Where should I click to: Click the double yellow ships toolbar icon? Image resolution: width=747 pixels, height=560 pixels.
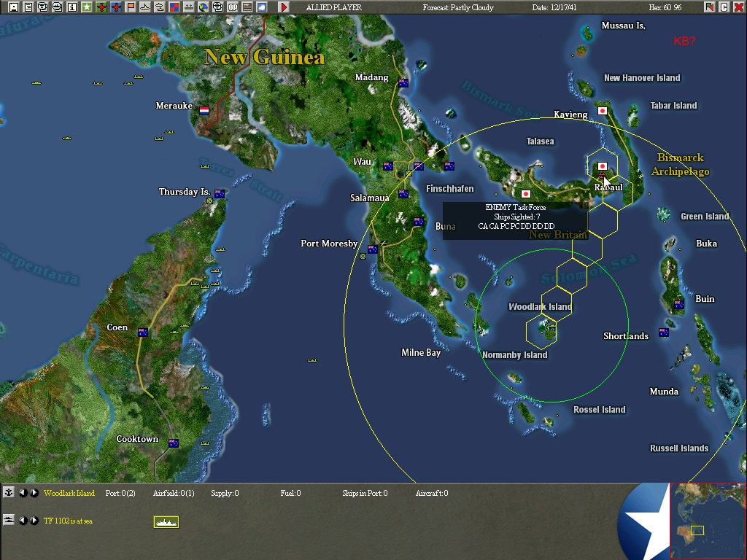(x=160, y=7)
